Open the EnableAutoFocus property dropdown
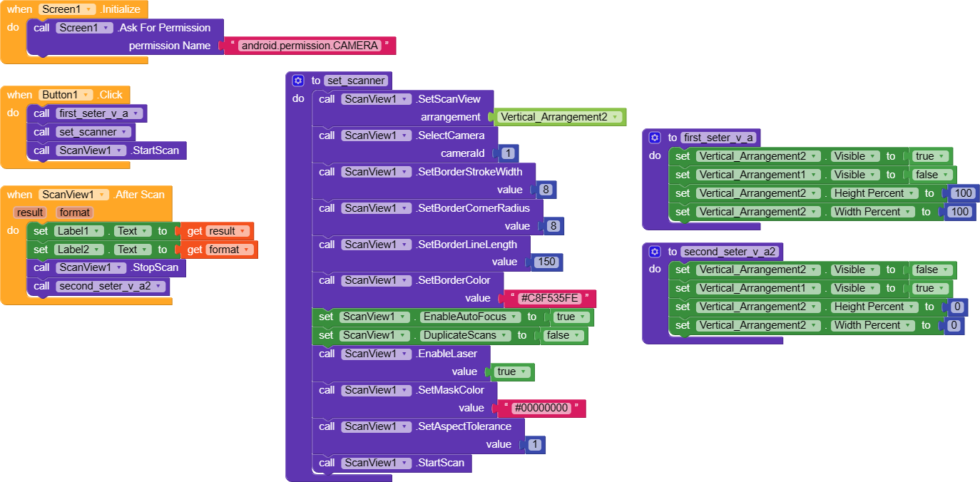 (469, 317)
